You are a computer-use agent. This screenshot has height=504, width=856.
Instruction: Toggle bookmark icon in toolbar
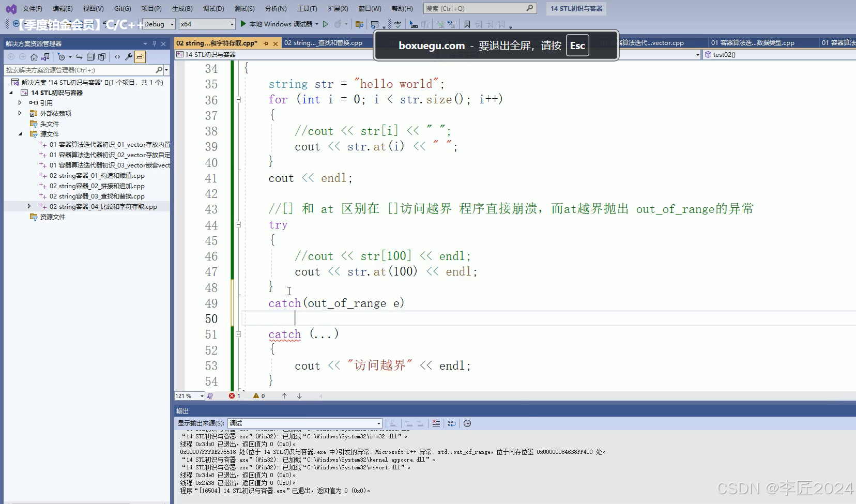pos(467,24)
